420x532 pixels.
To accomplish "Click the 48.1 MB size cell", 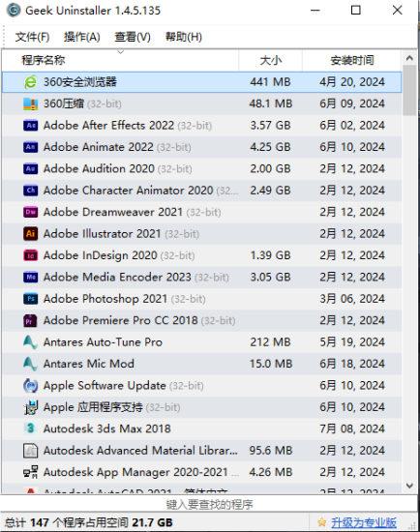I will 271,103.
